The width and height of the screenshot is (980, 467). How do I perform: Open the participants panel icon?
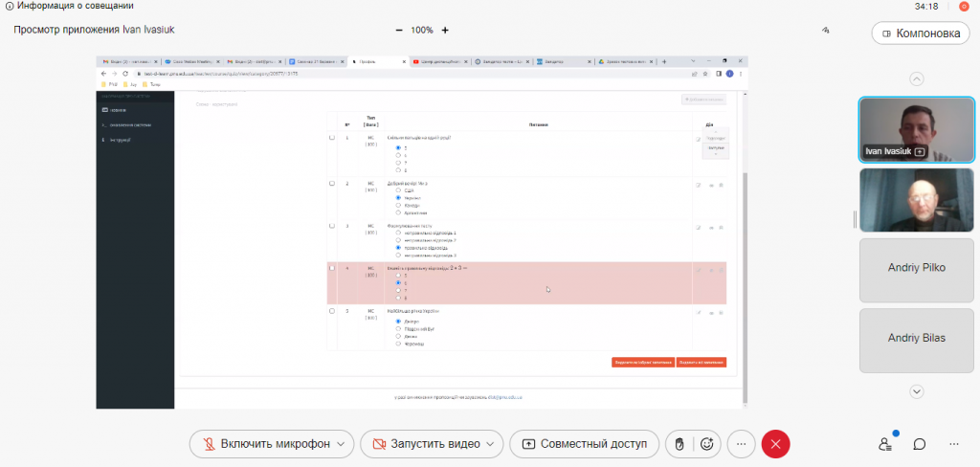click(885, 444)
